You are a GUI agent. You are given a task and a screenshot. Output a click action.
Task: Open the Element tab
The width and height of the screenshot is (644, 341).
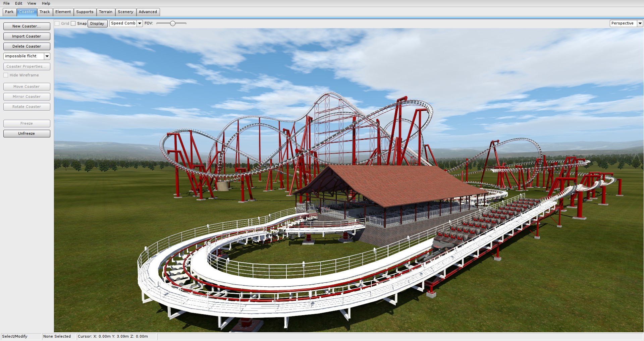pos(63,12)
